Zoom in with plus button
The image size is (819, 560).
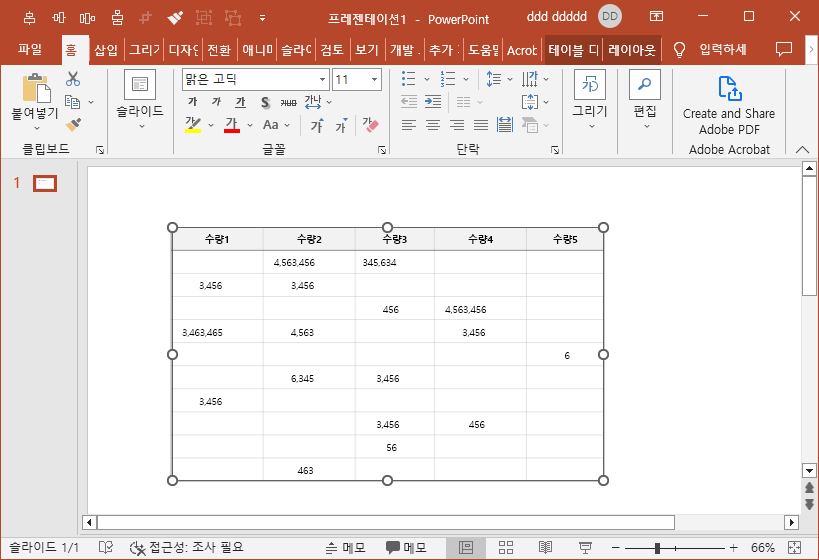tap(734, 547)
